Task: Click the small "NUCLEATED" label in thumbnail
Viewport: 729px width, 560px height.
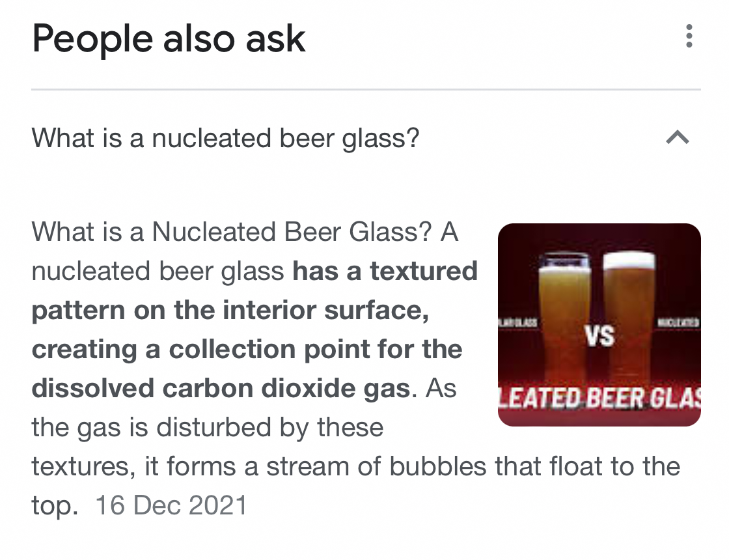Action: point(678,322)
